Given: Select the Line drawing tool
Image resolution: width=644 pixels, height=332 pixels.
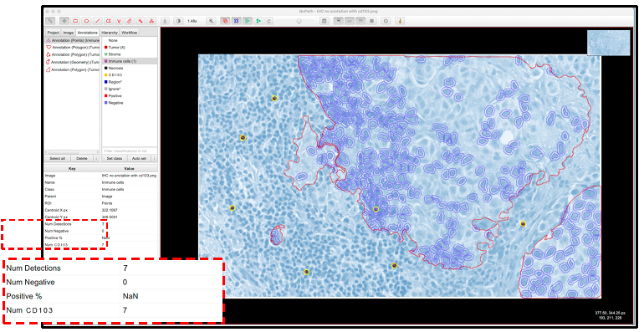Looking at the screenshot, I should pos(97,21).
